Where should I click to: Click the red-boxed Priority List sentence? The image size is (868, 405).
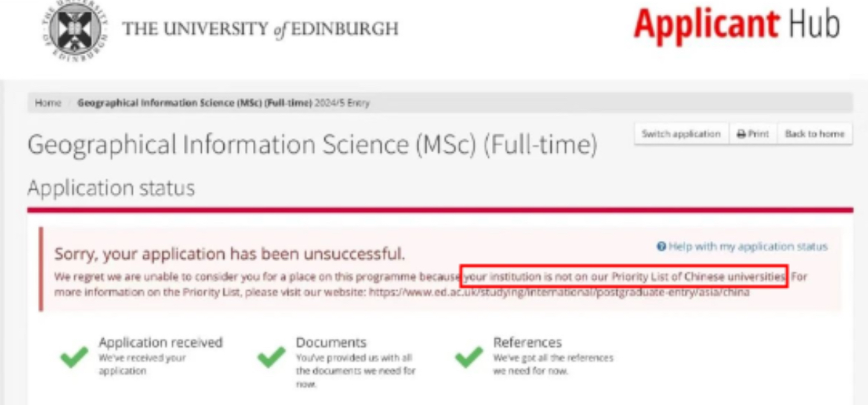coord(624,275)
